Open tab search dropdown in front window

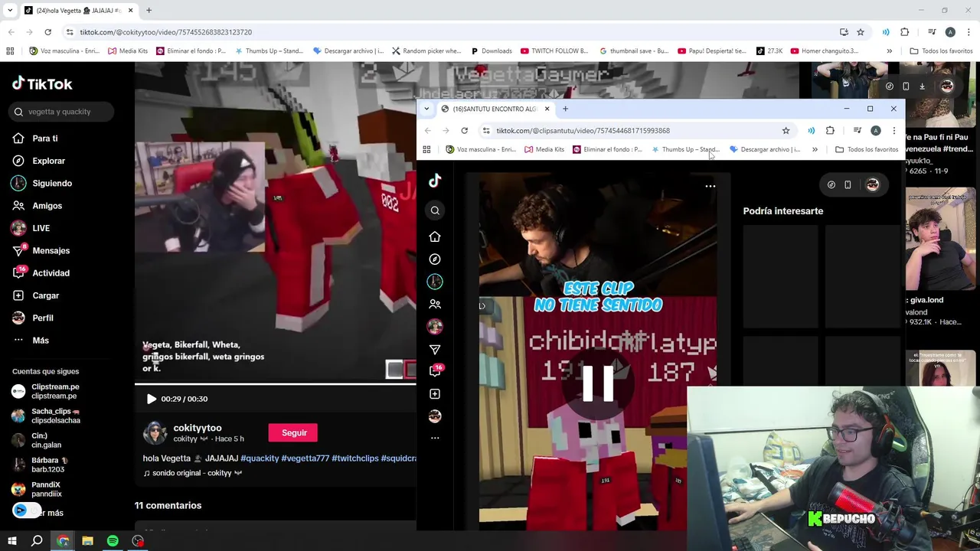pyautogui.click(x=426, y=109)
